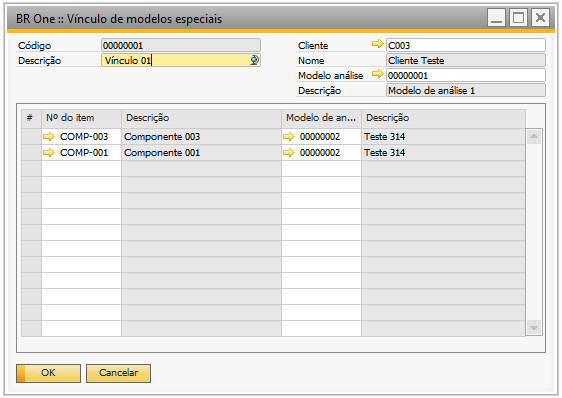
Task: Open model link arrow in COMP-003 row
Action: (289, 137)
